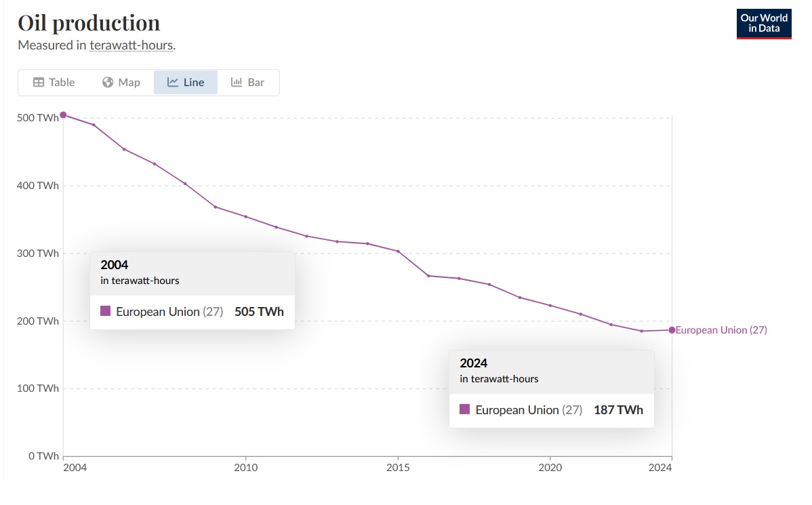The image size is (812, 505).
Task: Click the 2015 x-axis label
Action: pos(398,468)
